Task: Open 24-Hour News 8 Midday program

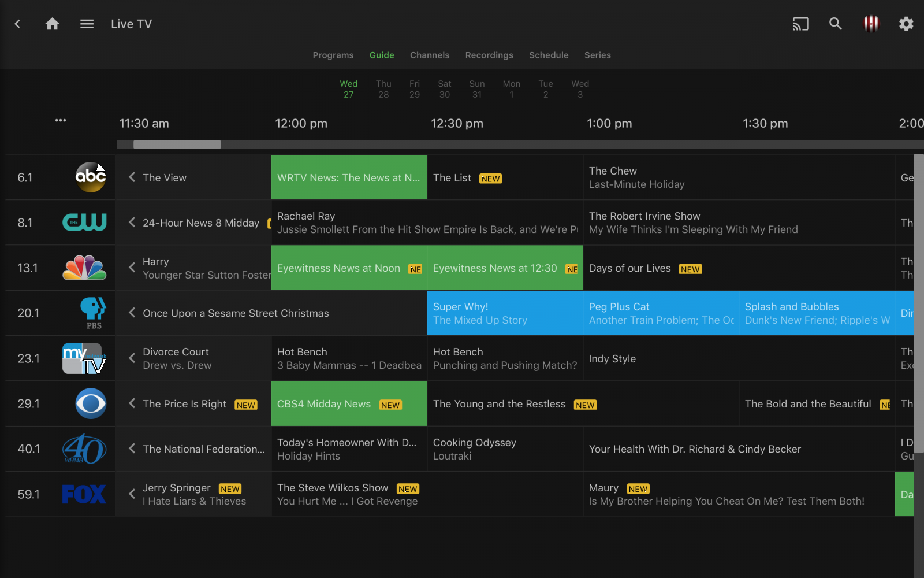Action: (193, 223)
